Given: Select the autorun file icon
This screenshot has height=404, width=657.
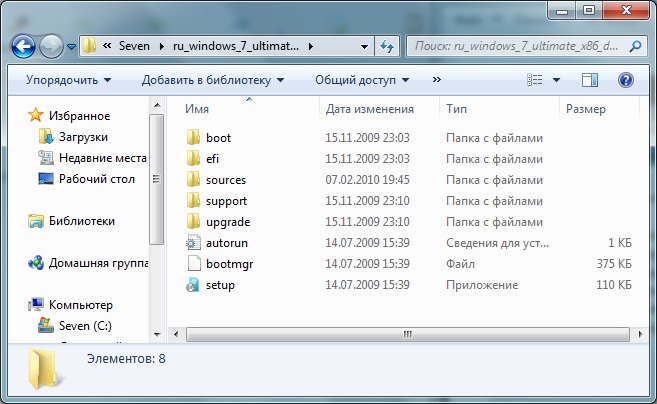Looking at the screenshot, I should coord(194,243).
